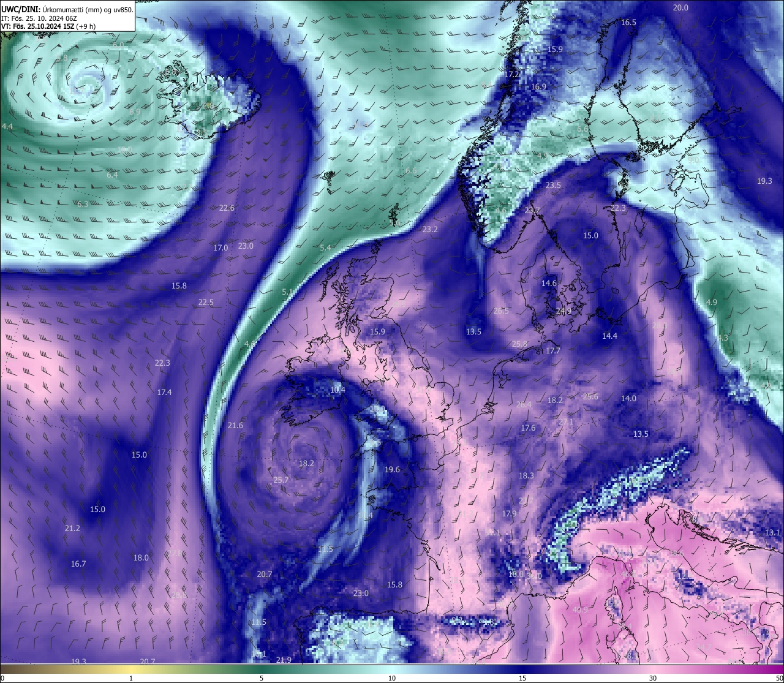Image resolution: width=784 pixels, height=683 pixels.
Task: Click the map value 4.4
Action: pos(7,127)
